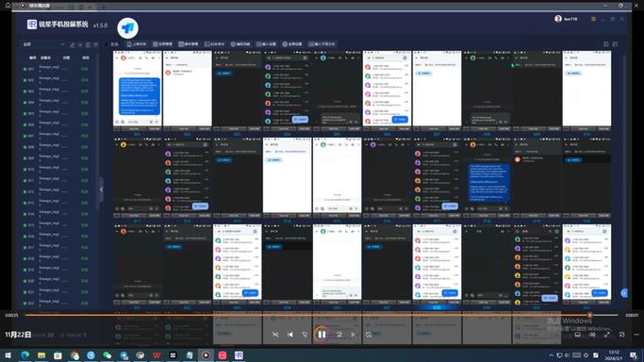Click blue paper-plane logo circle
This screenshot has width=644, height=362.
point(127,28)
